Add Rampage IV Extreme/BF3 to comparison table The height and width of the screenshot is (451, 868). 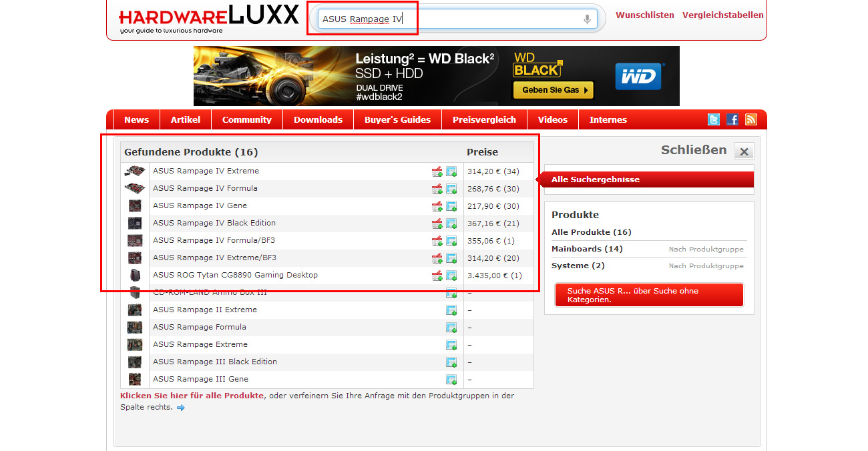coord(451,258)
